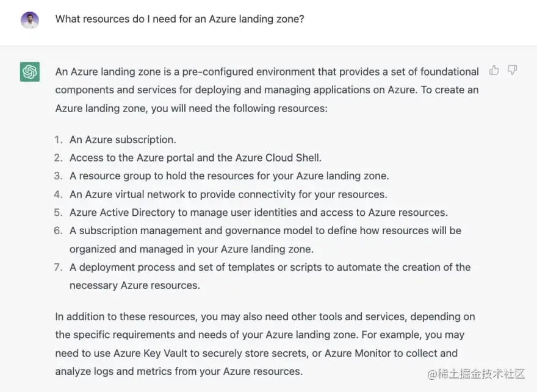
Task: Click the list number 7 marker
Action: click(59, 267)
